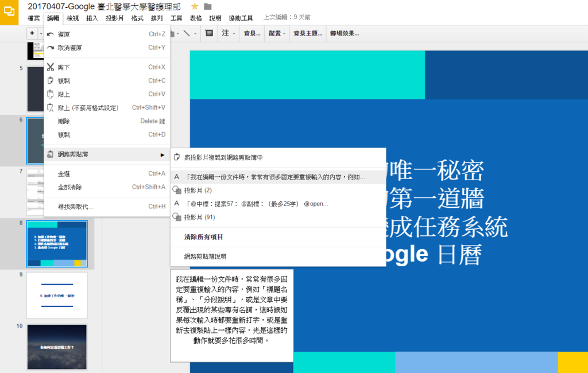The image size is (588, 373).
Task: Open the 排列 menu
Action: pyautogui.click(x=157, y=18)
